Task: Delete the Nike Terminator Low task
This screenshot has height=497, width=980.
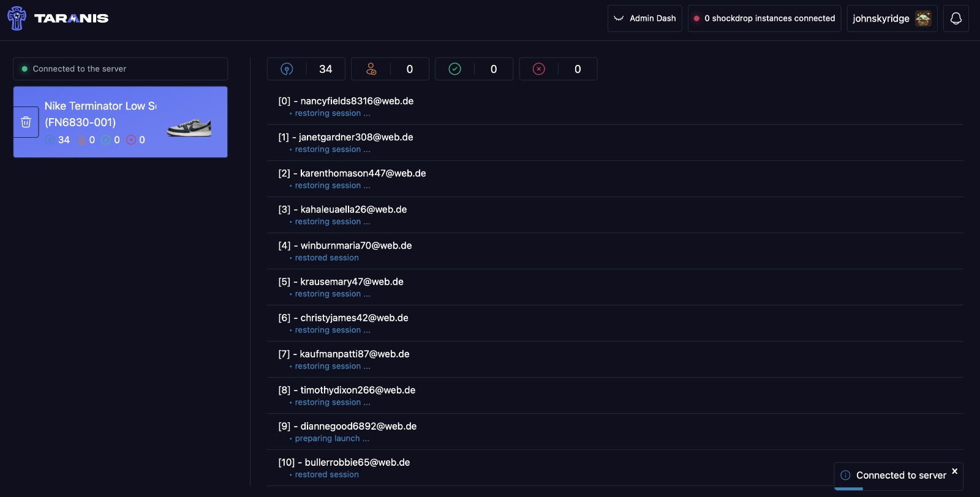Action: [x=26, y=122]
